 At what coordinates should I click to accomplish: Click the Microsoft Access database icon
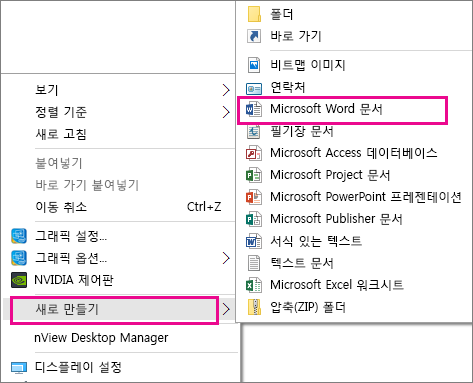pyautogui.click(x=254, y=153)
